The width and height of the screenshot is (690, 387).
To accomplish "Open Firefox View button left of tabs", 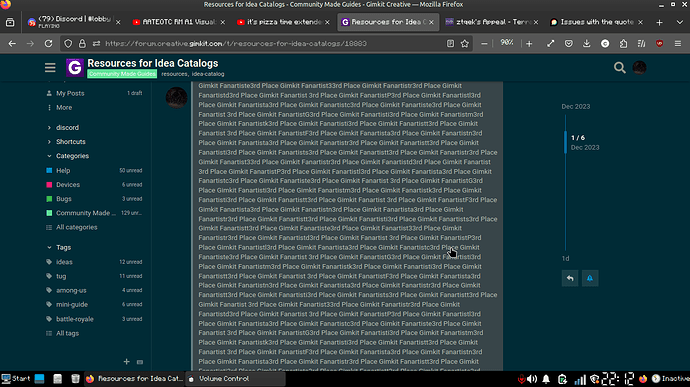I will pos(10,22).
